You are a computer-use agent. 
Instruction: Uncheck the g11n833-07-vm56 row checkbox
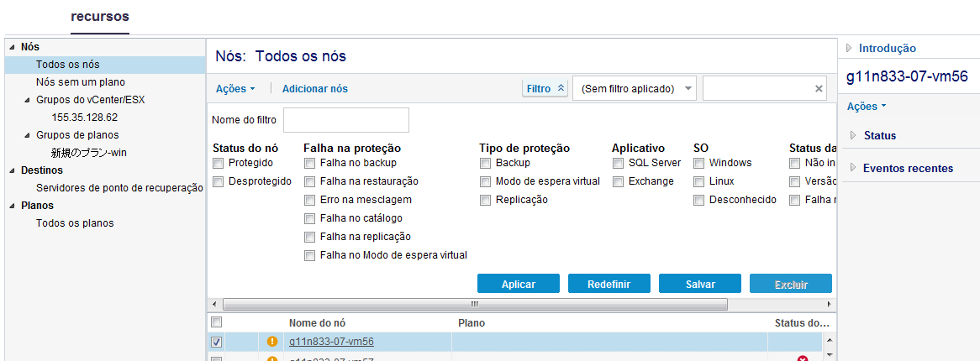point(216,342)
